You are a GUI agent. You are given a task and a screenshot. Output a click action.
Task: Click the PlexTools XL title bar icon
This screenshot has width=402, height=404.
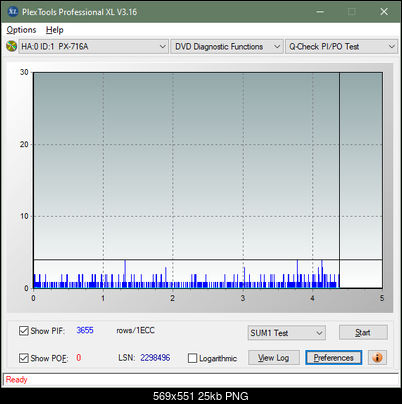(x=13, y=12)
